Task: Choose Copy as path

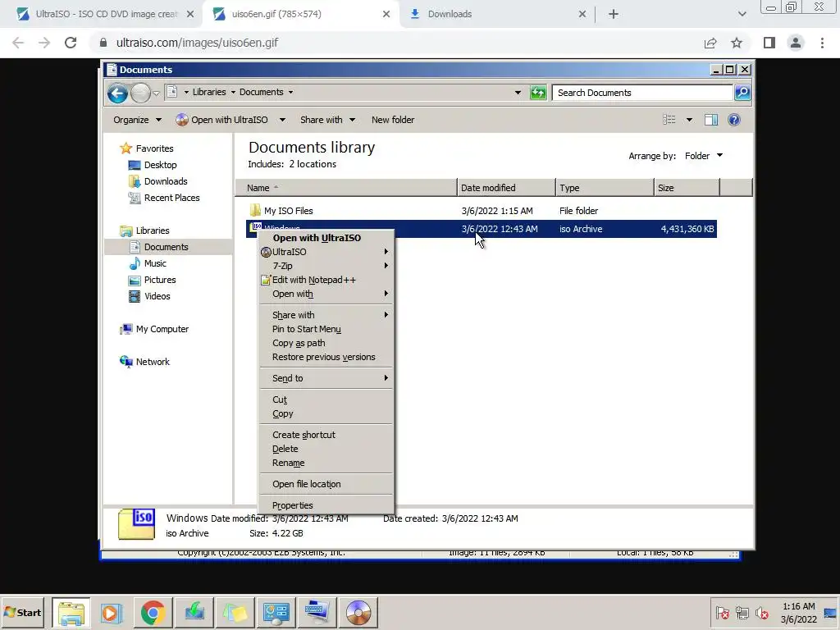Action: click(x=326, y=343)
